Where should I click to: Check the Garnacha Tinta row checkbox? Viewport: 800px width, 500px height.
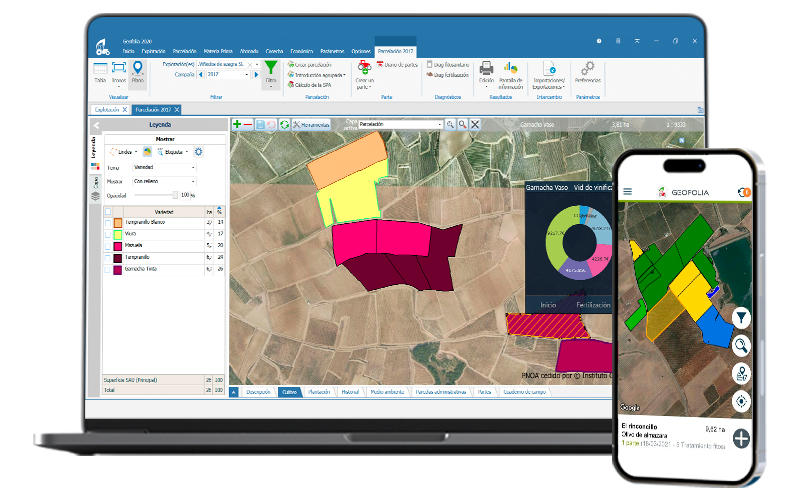108,269
